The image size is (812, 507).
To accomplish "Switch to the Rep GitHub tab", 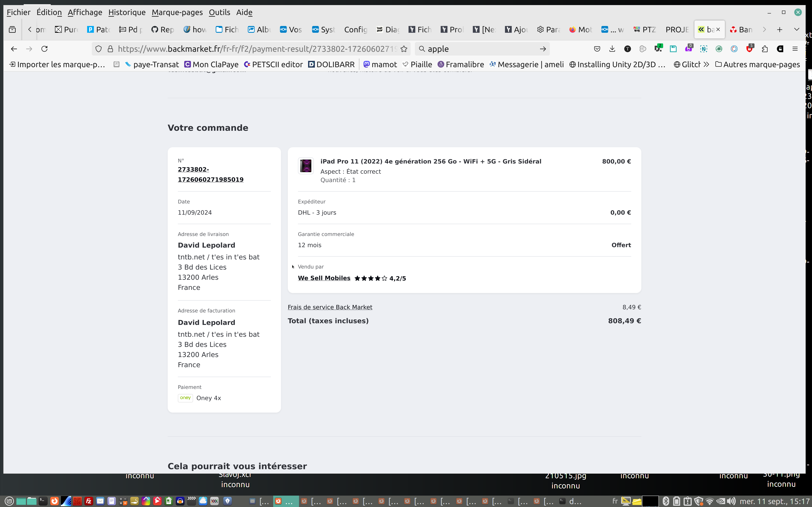I will [162, 30].
